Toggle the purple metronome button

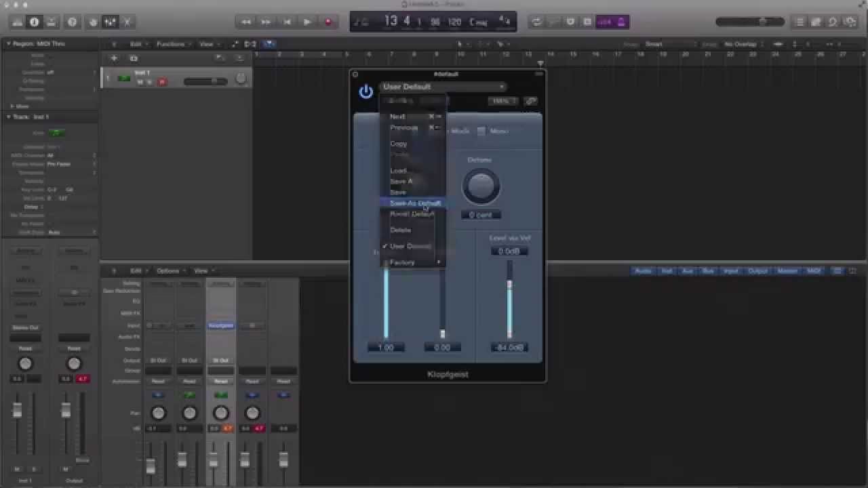coord(621,22)
